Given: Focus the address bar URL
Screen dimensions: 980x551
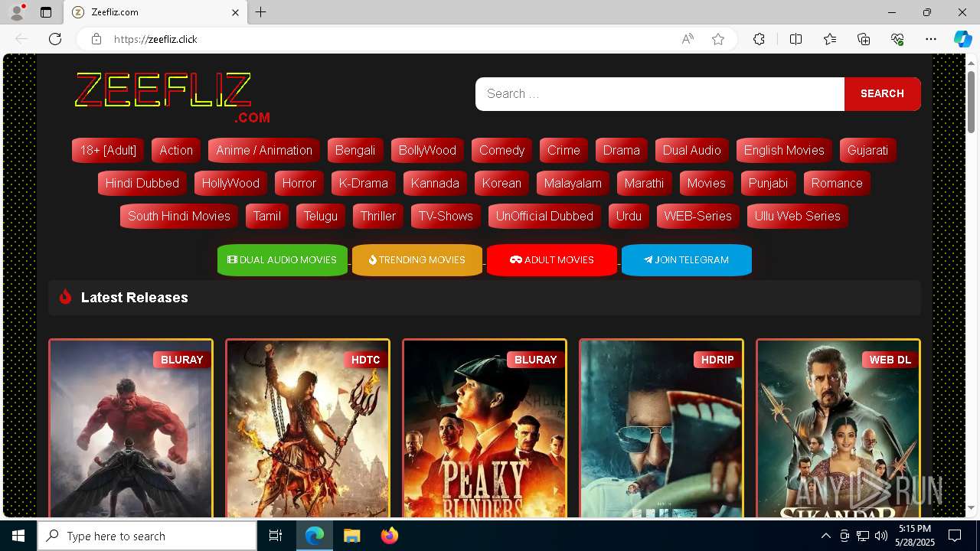Looking at the screenshot, I should [x=155, y=39].
